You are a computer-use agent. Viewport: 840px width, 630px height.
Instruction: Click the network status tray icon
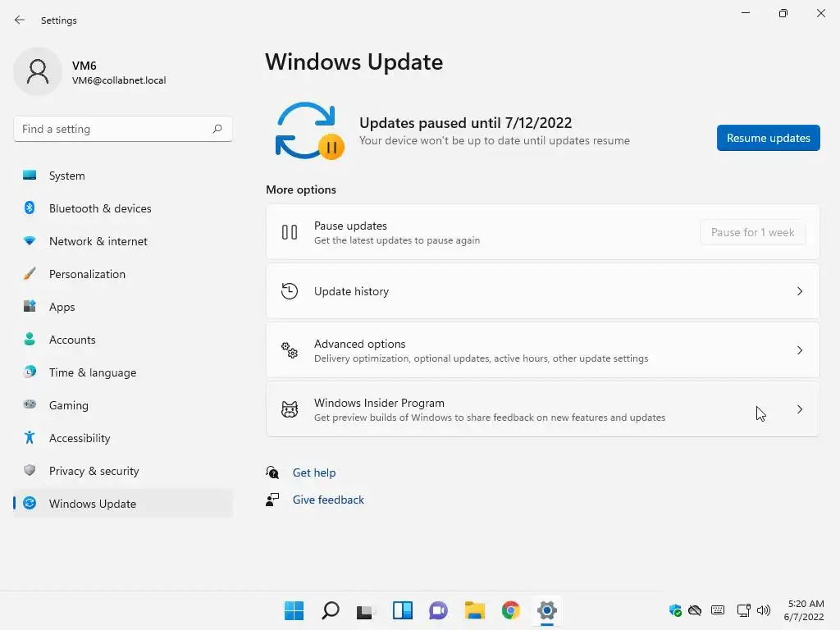tap(743, 610)
